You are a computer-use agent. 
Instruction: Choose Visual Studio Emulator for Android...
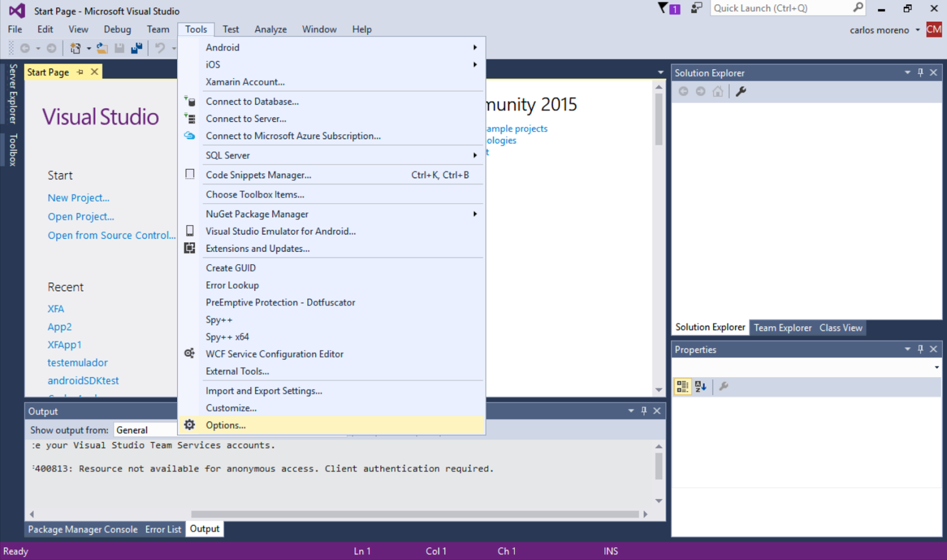(331, 231)
